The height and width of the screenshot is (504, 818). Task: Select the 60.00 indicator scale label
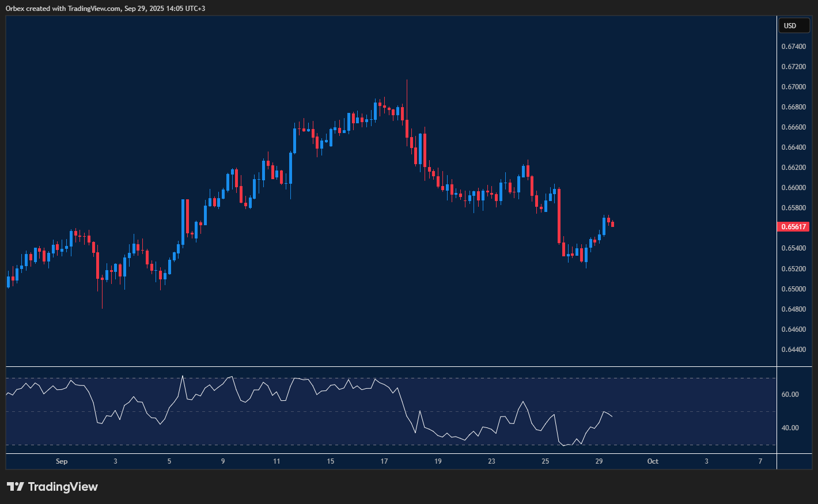click(790, 395)
